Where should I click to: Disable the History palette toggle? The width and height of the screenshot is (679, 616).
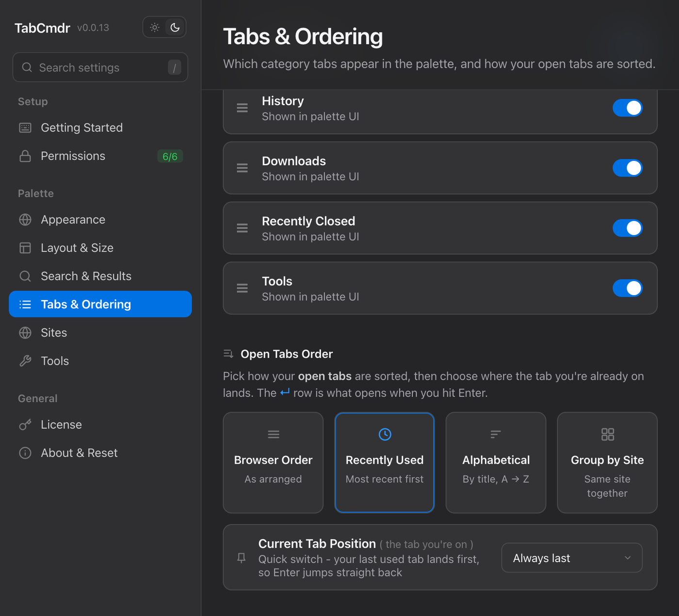627,108
